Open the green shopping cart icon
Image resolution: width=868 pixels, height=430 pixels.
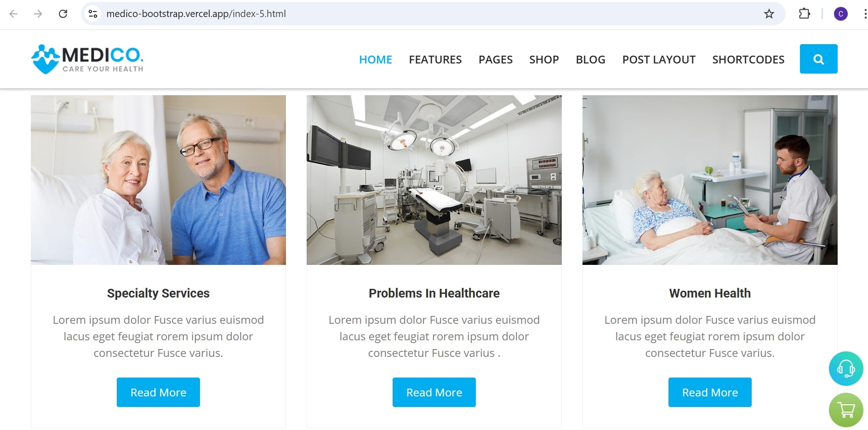point(846,410)
